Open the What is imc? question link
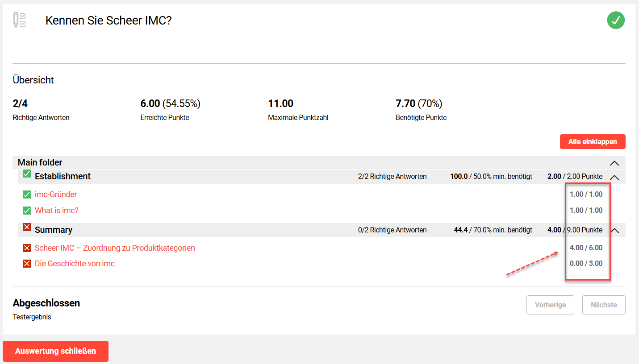Viewport: 639px width, 364px height. tap(57, 211)
